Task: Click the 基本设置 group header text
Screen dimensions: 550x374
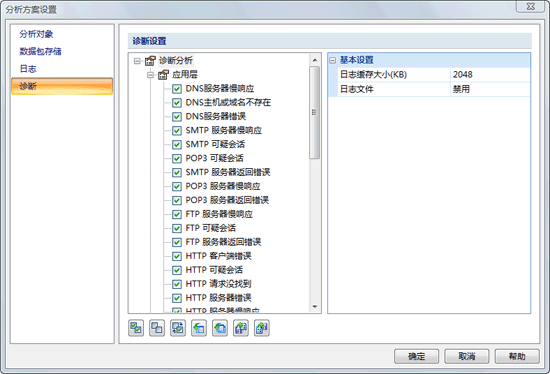Action: (x=356, y=60)
